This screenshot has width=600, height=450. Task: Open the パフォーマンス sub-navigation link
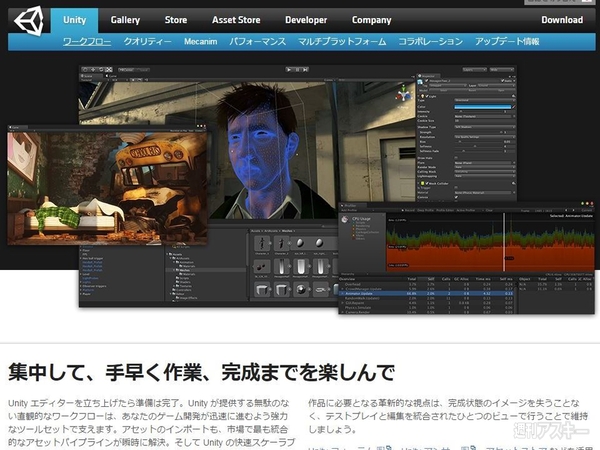[258, 41]
